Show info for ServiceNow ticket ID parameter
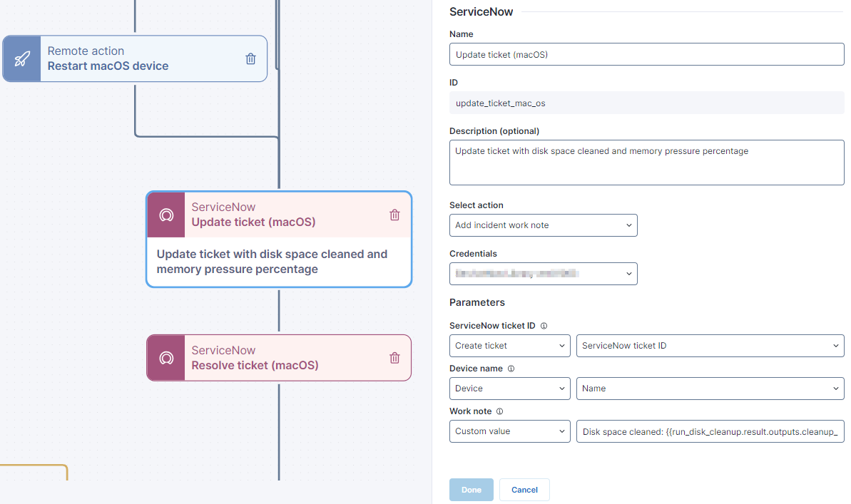 pyautogui.click(x=544, y=326)
